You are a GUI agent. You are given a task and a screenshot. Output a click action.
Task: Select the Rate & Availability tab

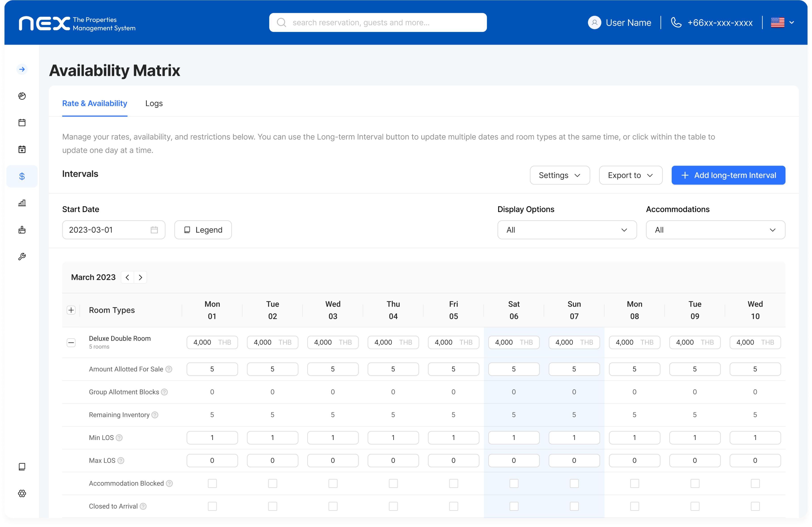click(95, 103)
